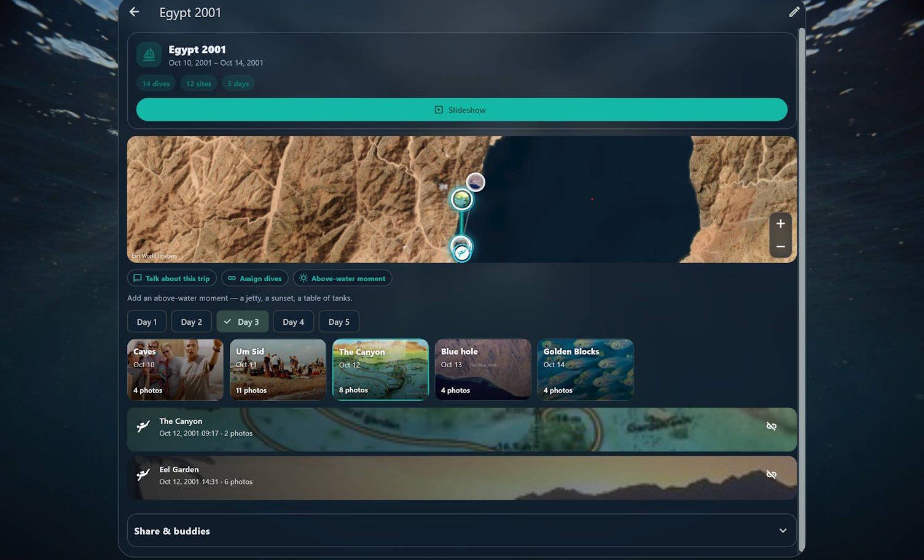Deselect the Day 3 filter chip
This screenshot has height=560, width=924.
242,322
